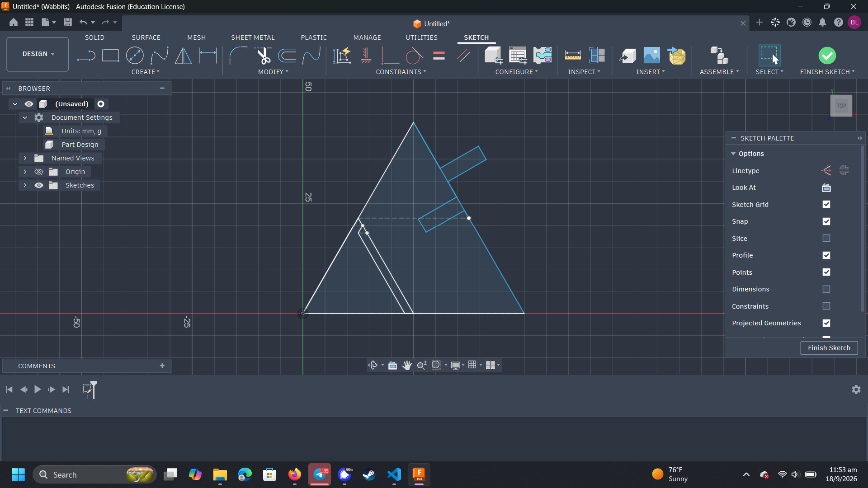Enable the Constraints checkbox
868x488 pixels.
click(826, 306)
